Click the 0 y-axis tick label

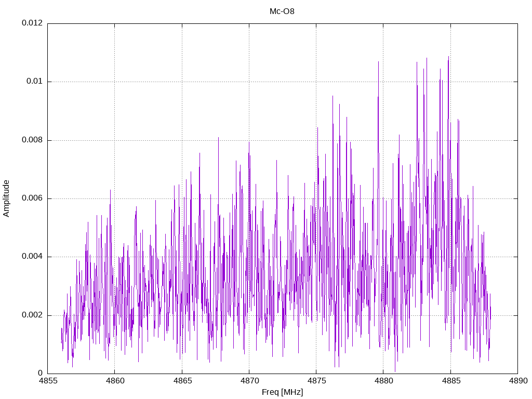pyautogui.click(x=41, y=373)
